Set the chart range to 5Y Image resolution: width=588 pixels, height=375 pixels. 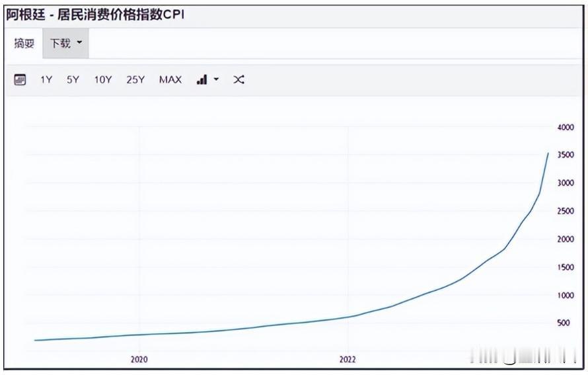point(73,79)
